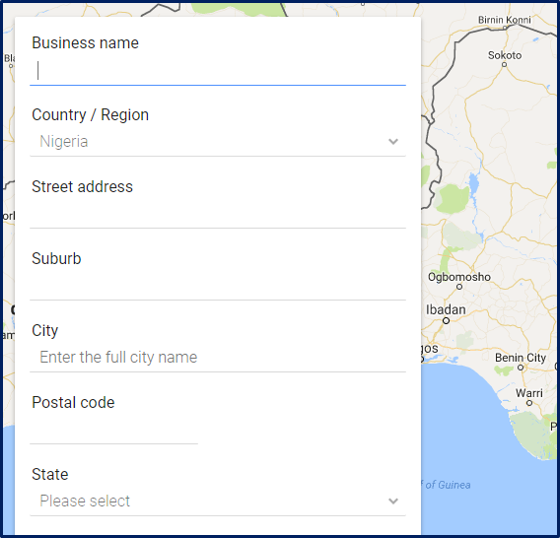The height and width of the screenshot is (538, 560).
Task: Click the Birnin Konni map label
Action: 504,20
